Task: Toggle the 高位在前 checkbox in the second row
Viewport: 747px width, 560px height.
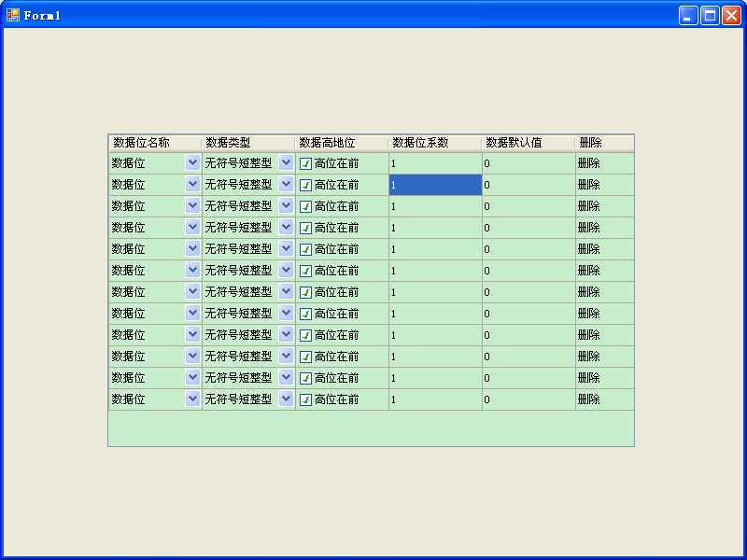Action: (x=305, y=184)
